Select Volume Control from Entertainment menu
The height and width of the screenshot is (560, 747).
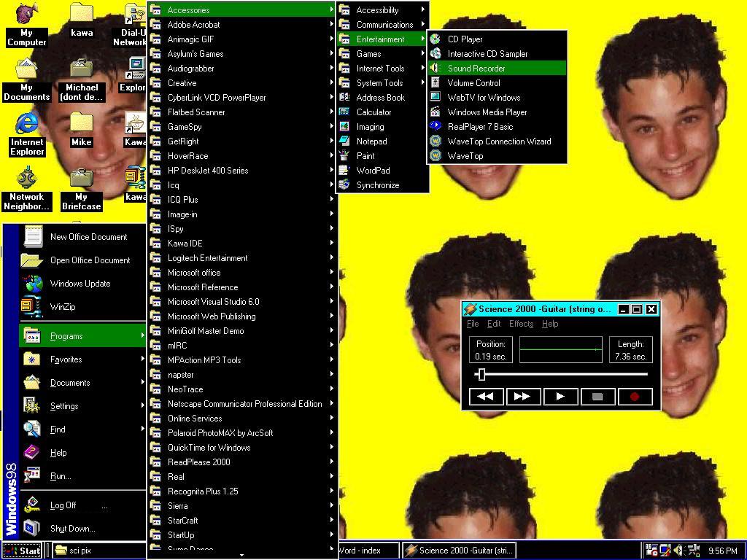473,83
